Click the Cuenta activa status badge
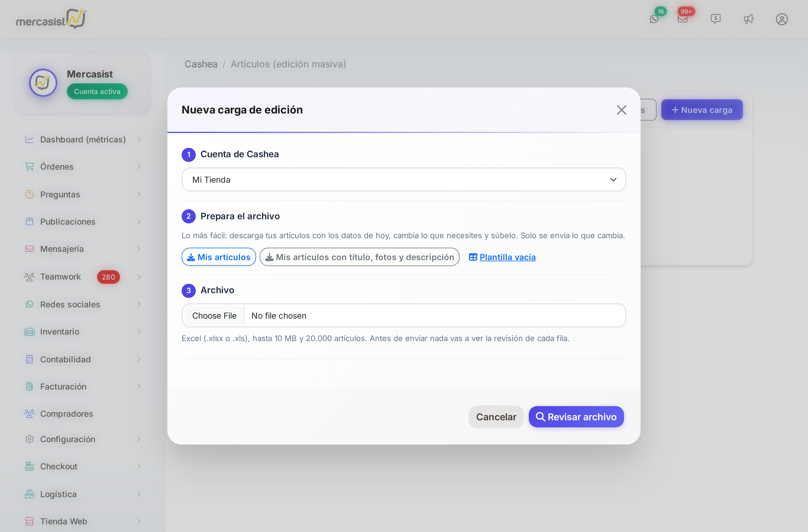808x532 pixels. pos(97,92)
